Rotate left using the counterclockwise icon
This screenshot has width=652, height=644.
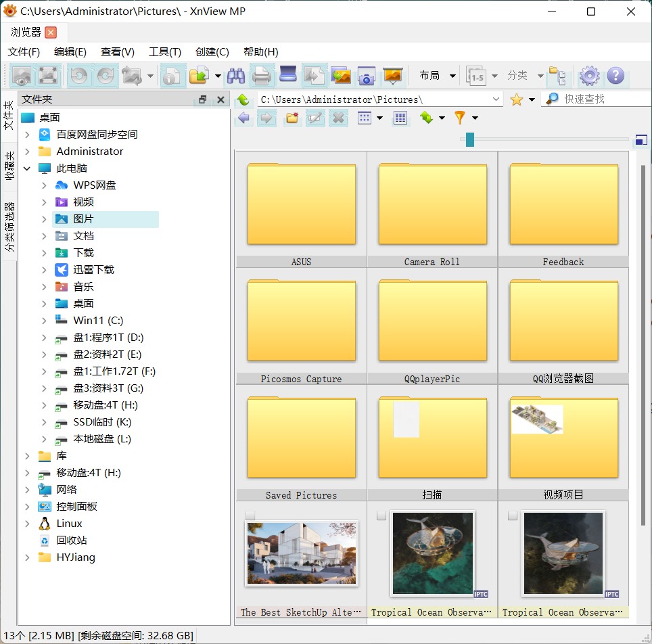click(78, 76)
